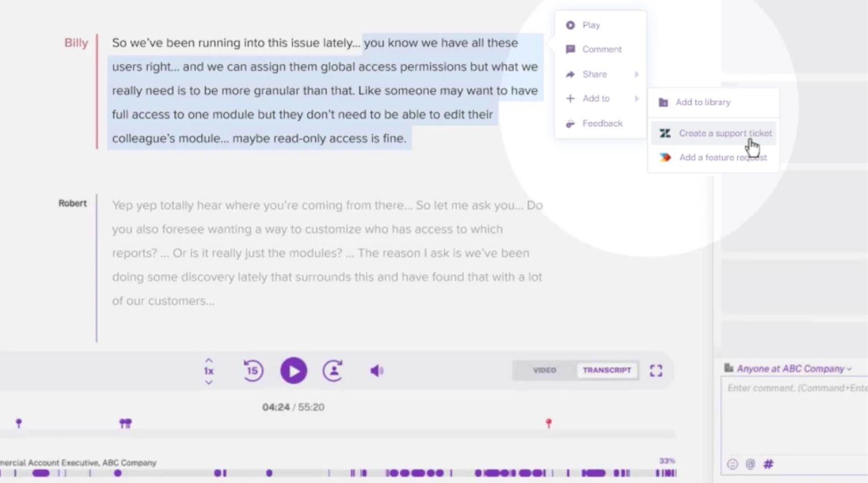Click the @ mention icon

tap(751, 464)
